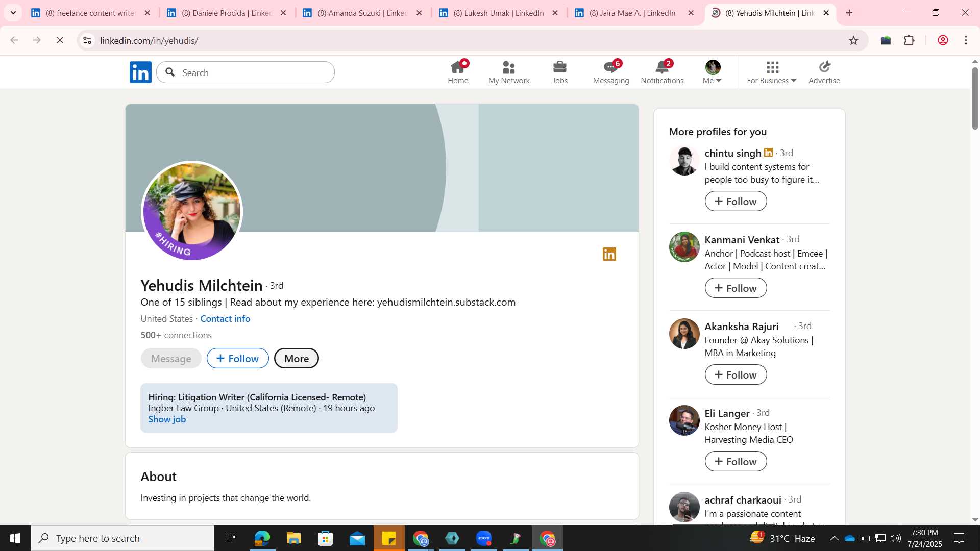Follow Yehudis Milchtein
Screen dimensions: 980x551
[x=238, y=358]
